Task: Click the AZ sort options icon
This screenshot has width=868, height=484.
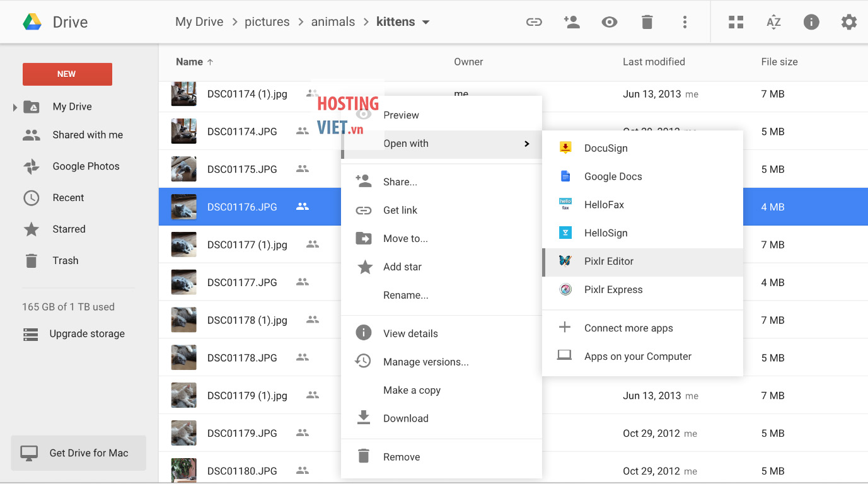Action: 773,22
